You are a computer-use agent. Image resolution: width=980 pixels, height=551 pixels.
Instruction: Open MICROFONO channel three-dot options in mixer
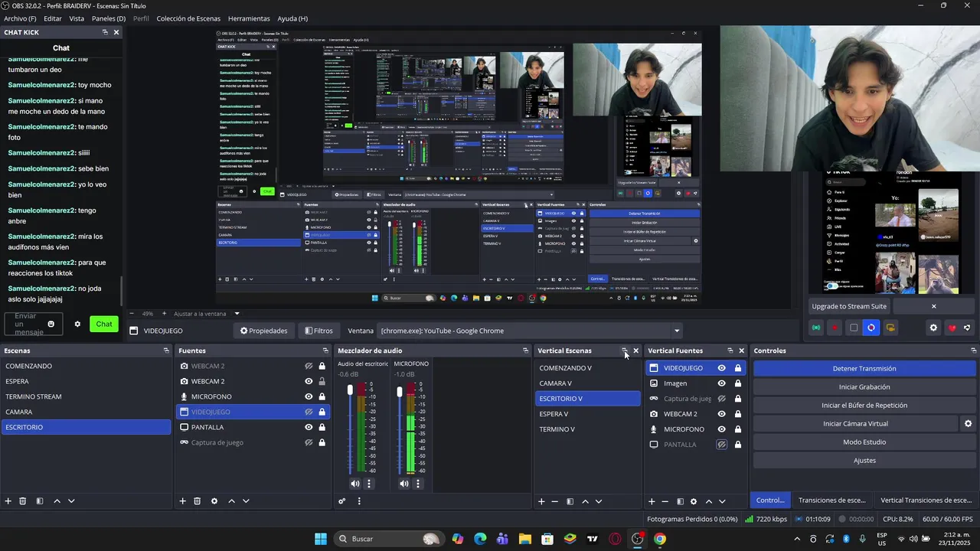(x=418, y=484)
